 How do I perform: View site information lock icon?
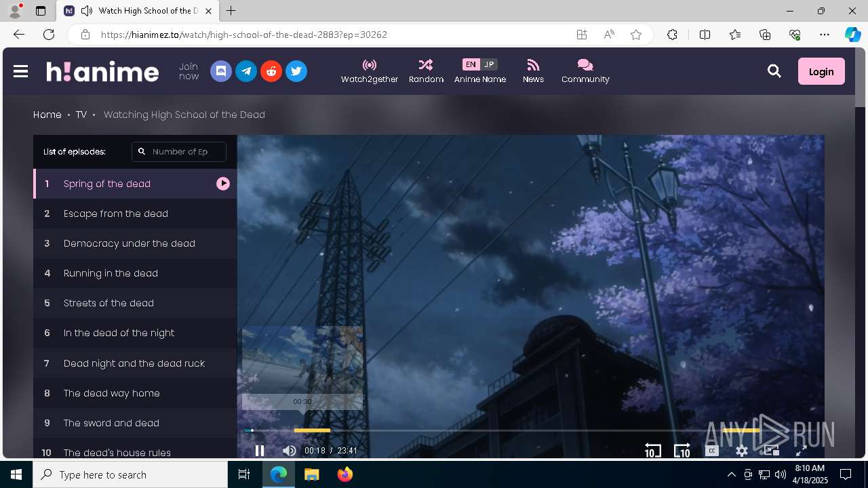(85, 35)
